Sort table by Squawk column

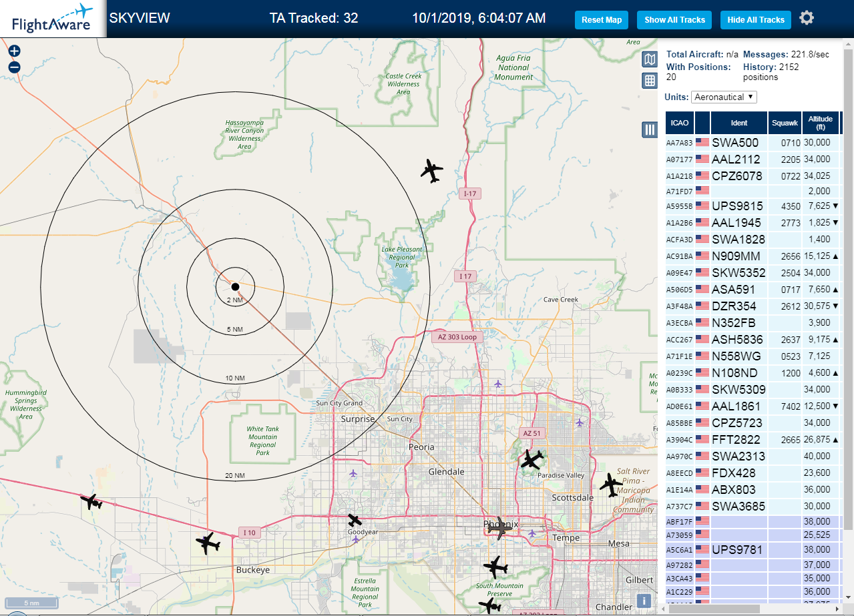point(785,123)
